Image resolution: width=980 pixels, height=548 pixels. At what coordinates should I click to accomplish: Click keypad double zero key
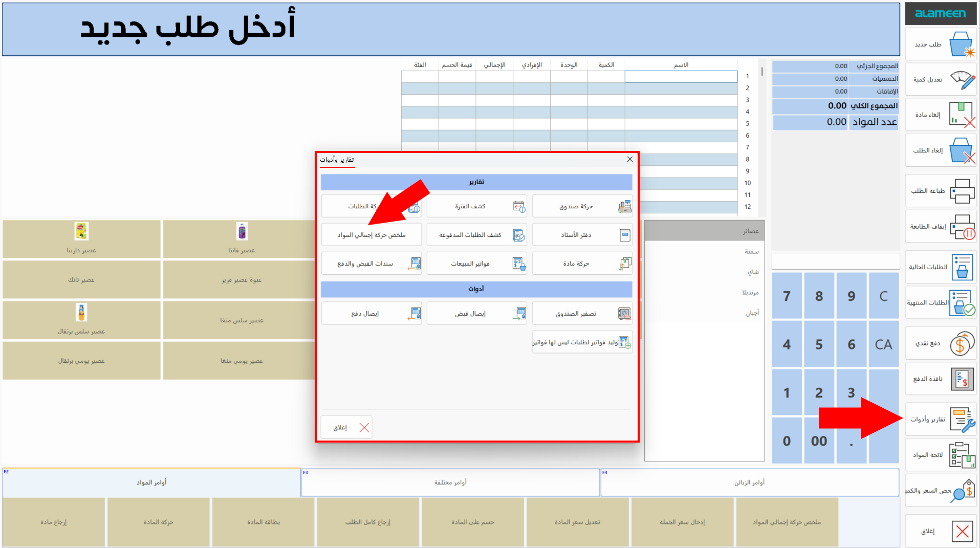tap(819, 441)
